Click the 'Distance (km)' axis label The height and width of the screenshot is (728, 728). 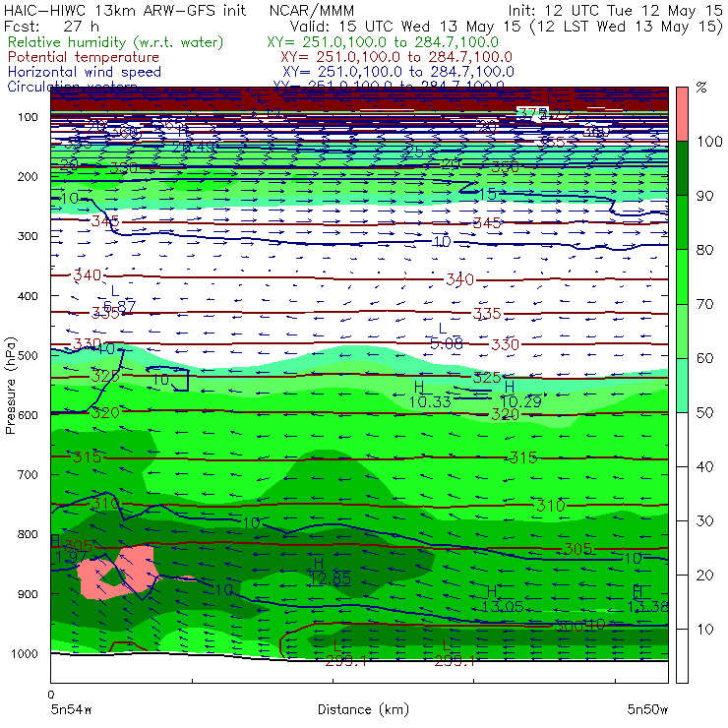(x=363, y=709)
